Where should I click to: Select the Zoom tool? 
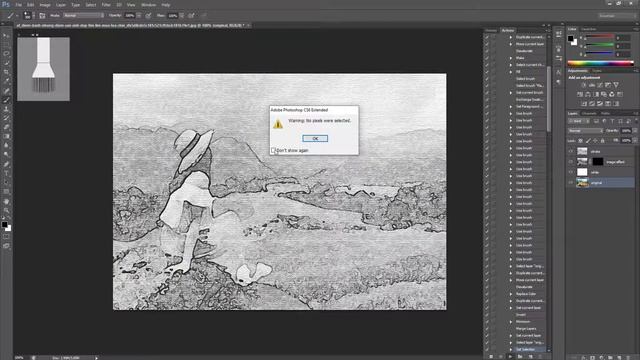coord(6,211)
